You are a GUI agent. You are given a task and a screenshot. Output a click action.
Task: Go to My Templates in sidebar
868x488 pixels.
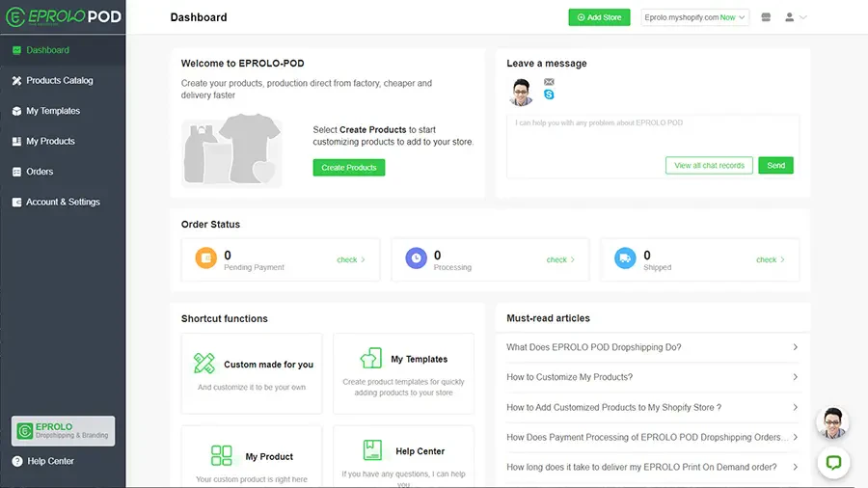tap(63, 111)
